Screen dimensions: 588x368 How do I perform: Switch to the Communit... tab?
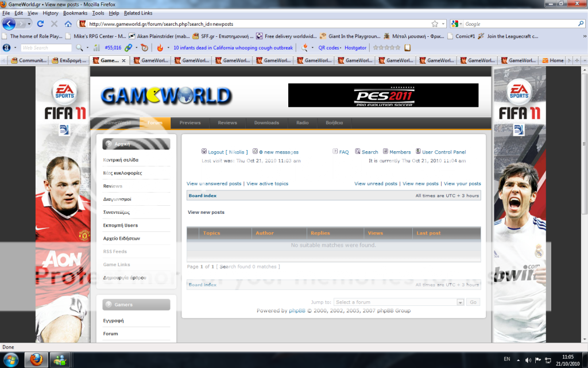click(x=29, y=60)
